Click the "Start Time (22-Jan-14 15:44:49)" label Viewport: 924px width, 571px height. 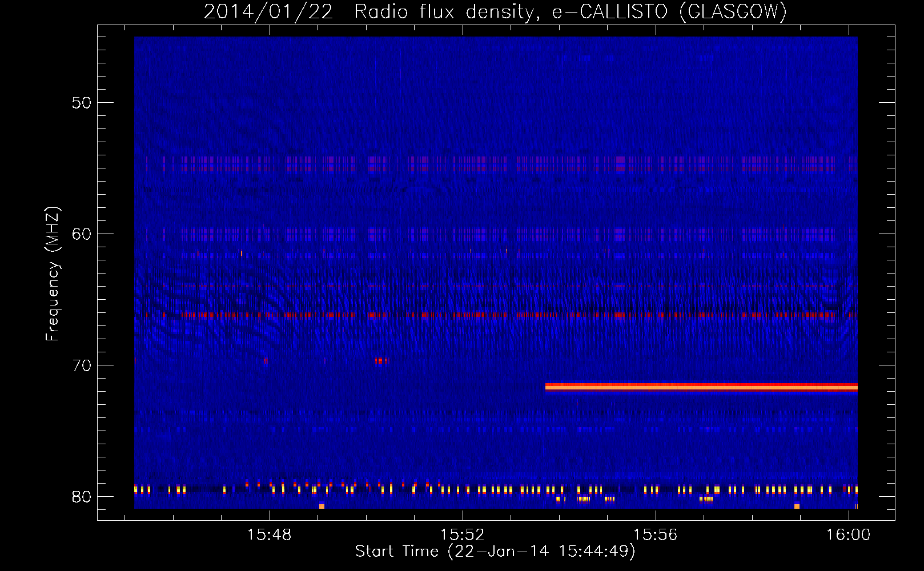tap(495, 552)
